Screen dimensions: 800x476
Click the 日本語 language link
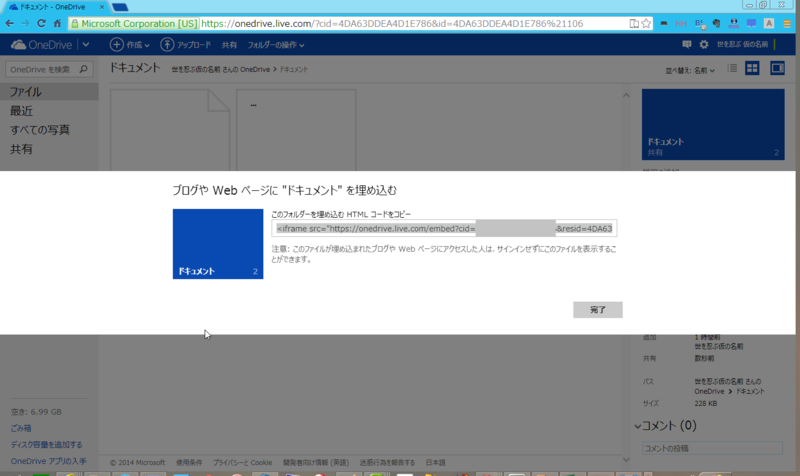coord(435,463)
